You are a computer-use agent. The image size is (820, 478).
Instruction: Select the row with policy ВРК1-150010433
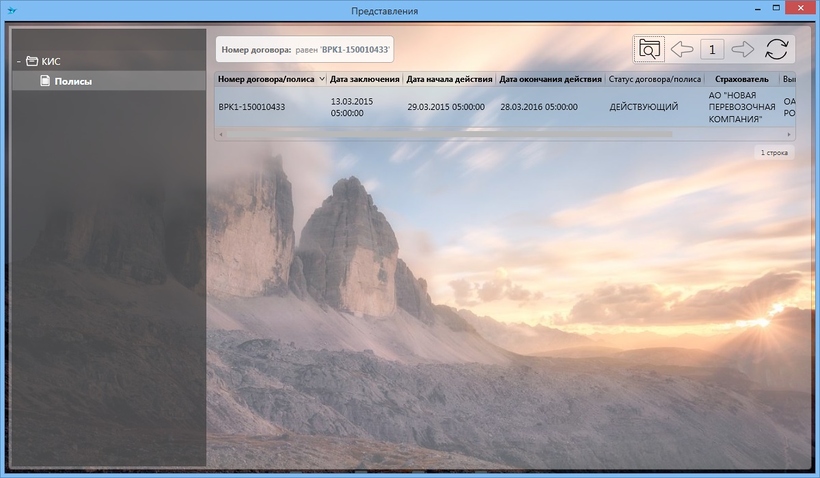(x=260, y=107)
